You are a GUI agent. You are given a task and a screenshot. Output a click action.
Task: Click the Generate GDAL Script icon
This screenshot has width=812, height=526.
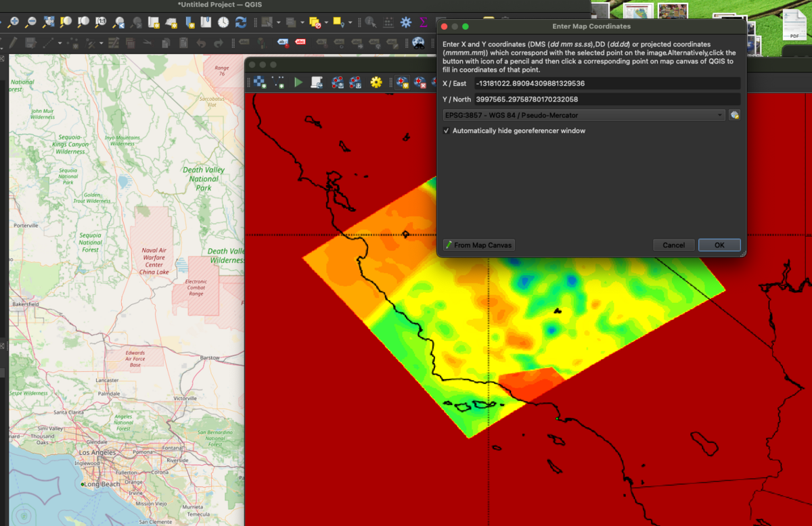tap(317, 82)
